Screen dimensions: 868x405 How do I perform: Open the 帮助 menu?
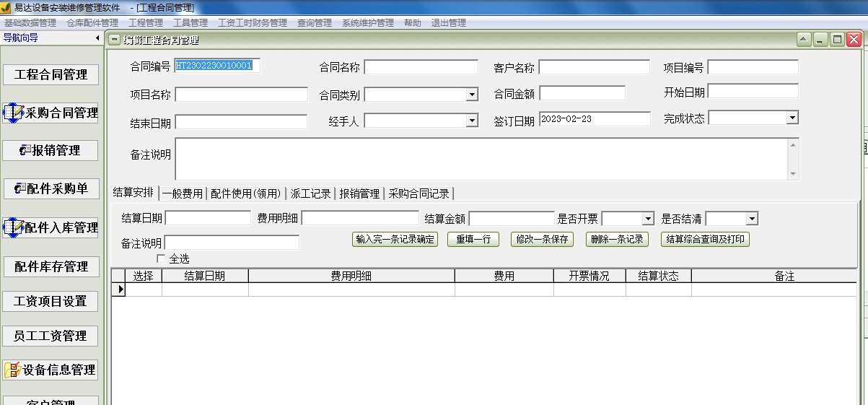[x=413, y=23]
